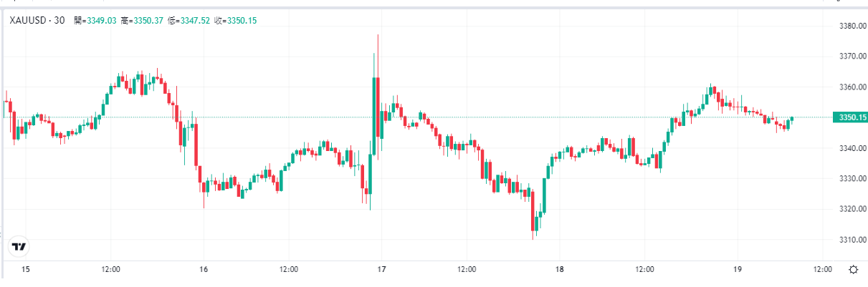Select the low price value 3347.52
This screenshot has height=287, width=868.
tap(196, 21)
